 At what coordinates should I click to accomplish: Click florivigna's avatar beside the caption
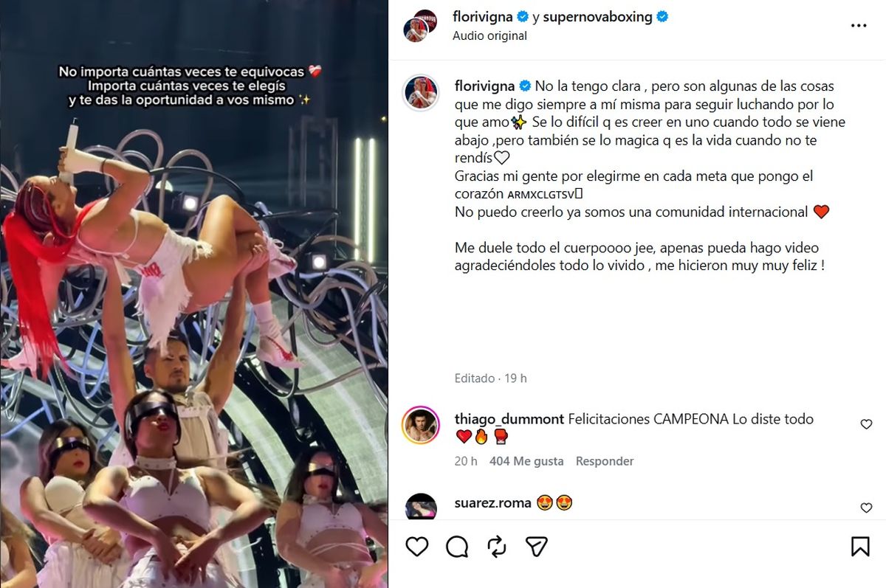click(421, 92)
